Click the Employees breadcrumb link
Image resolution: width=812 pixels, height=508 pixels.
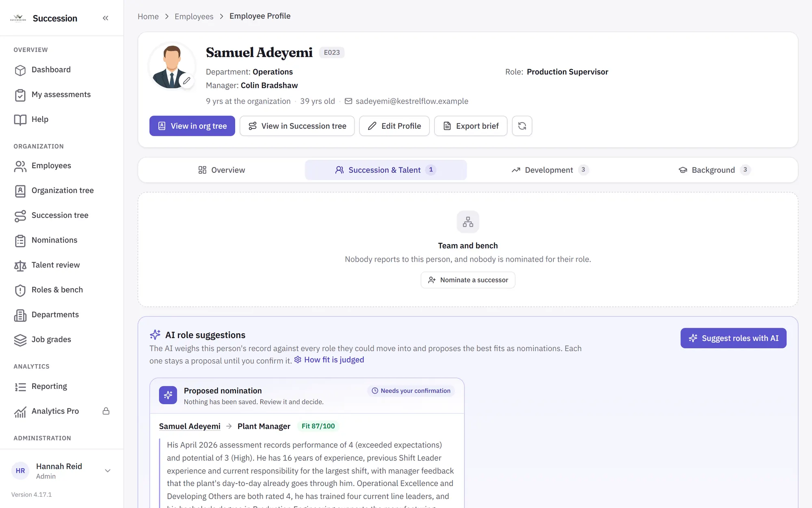194,16
